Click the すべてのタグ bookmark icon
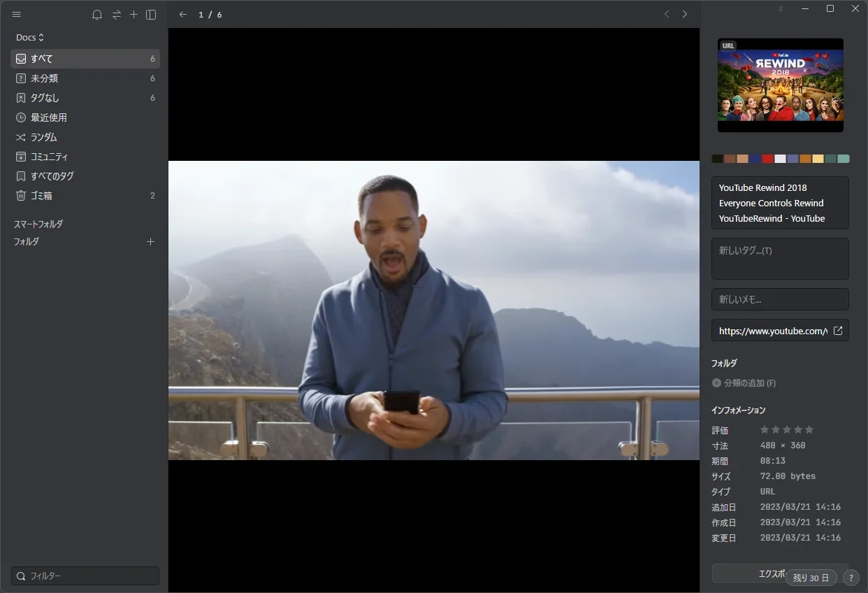Viewport: 868px width, 593px height. (x=21, y=176)
